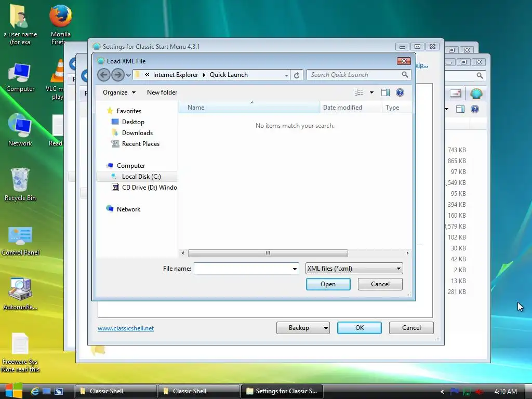Click the left arrow of the horizontal scrollbar
The image size is (532, 399).
tap(183, 253)
